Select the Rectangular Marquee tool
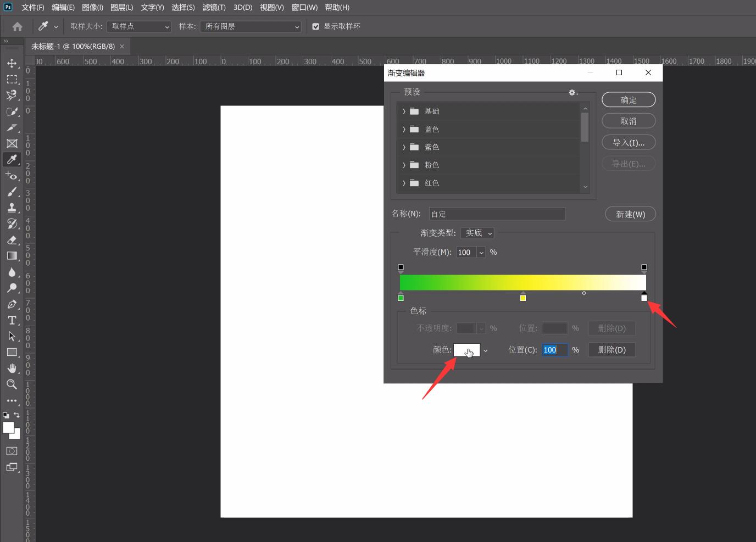Screen dimensions: 756x542 click(x=12, y=79)
